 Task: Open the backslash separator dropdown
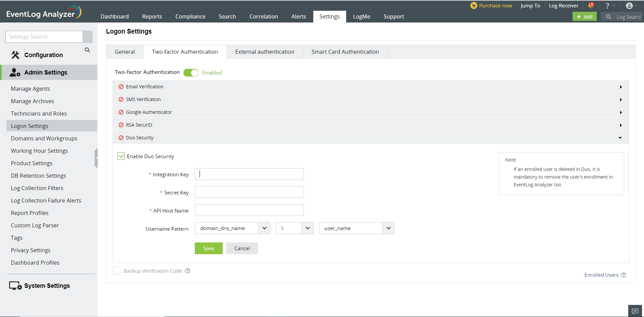pyautogui.click(x=294, y=228)
